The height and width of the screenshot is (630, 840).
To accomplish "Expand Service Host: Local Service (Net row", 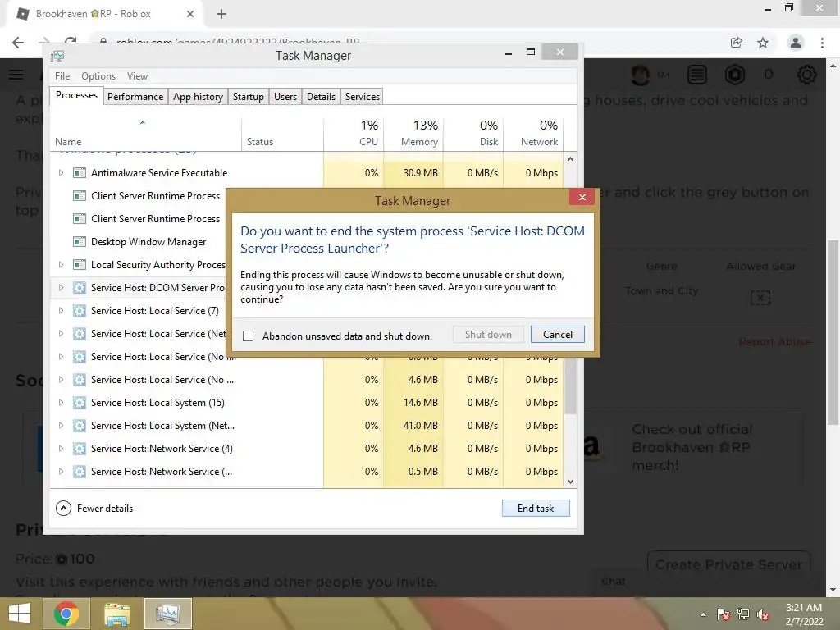I will point(61,334).
